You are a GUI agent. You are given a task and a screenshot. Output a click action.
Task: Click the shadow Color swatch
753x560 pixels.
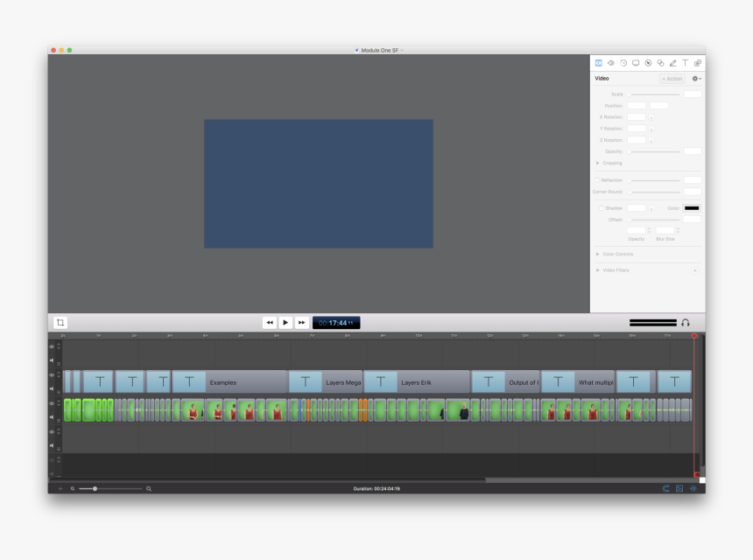[692, 208]
